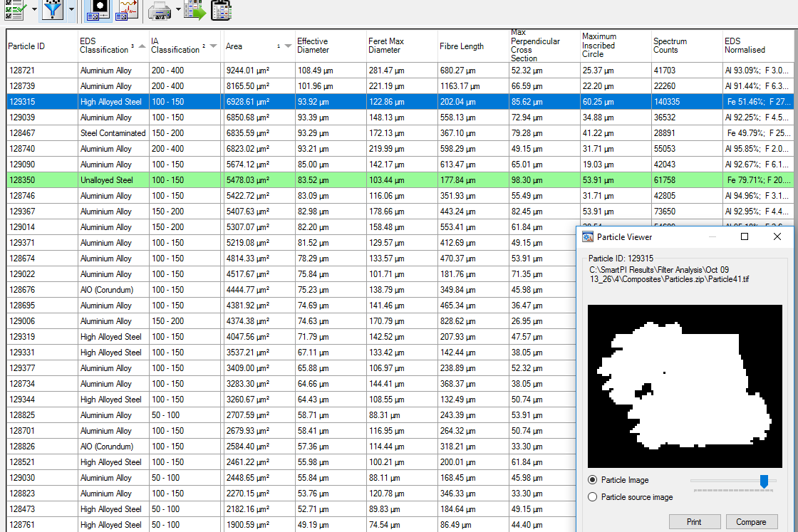Select particle row 129014
The width and height of the screenshot is (798, 532).
pos(291,227)
